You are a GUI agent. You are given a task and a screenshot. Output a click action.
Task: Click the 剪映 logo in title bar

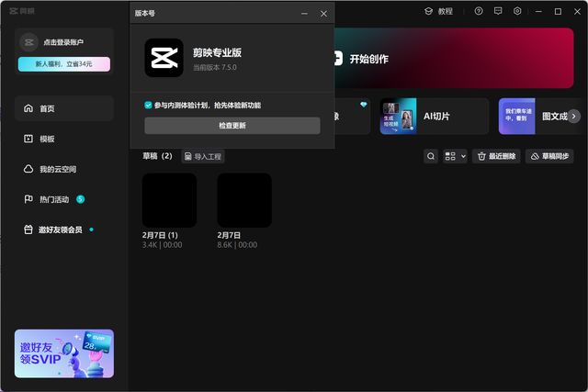[22, 11]
